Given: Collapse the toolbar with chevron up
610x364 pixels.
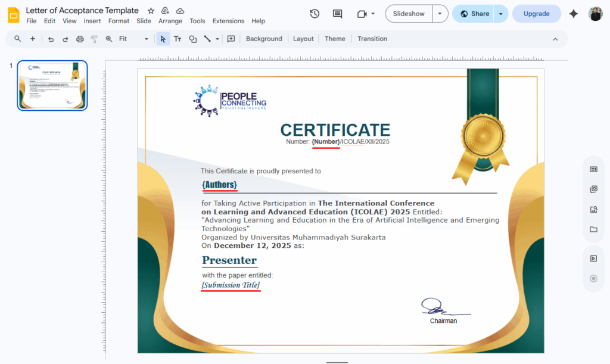Looking at the screenshot, I should (x=555, y=39).
